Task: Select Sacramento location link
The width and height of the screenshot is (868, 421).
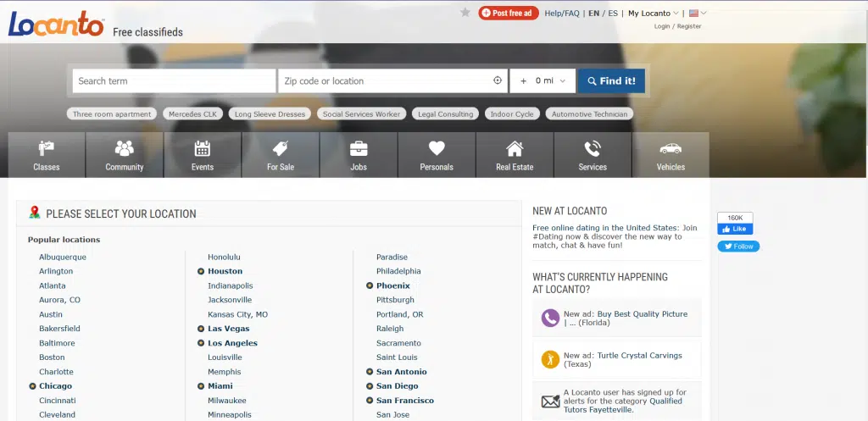Action: (398, 343)
